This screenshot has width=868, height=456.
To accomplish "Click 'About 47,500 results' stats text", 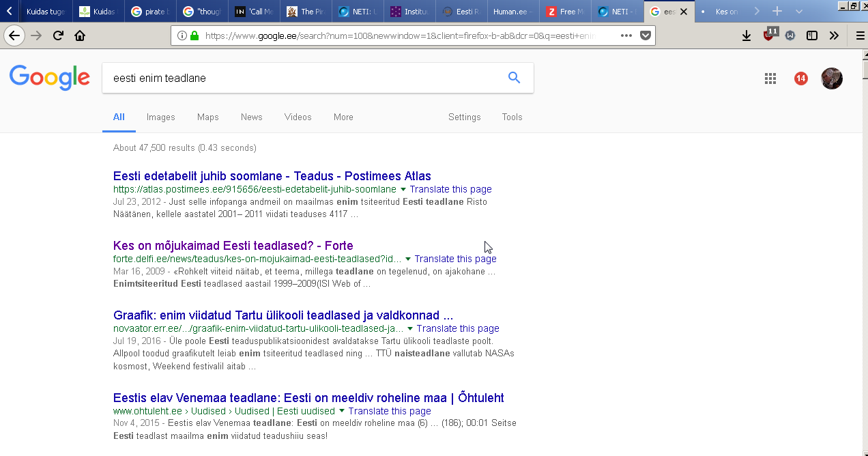I will pos(185,147).
